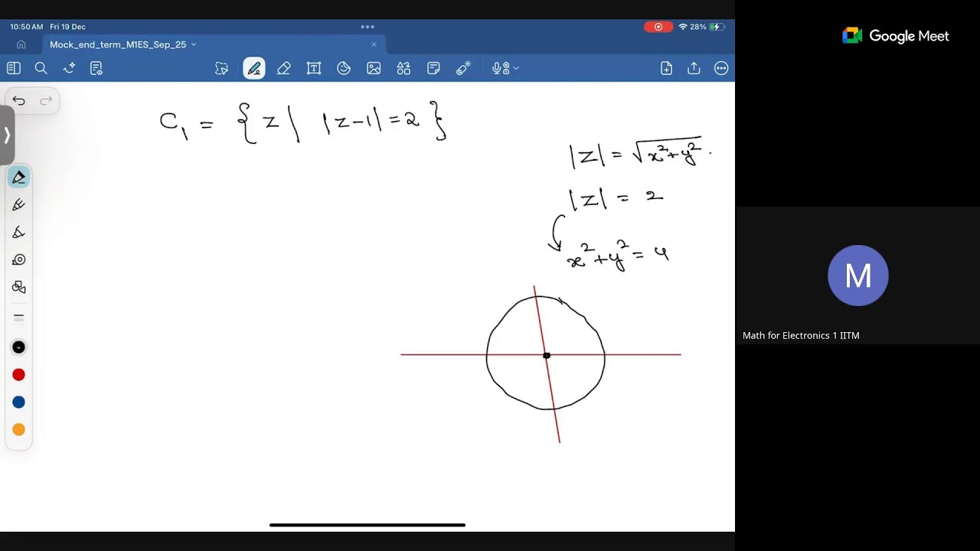The height and width of the screenshot is (551, 980).
Task: Open the share export icon
Action: 694,68
